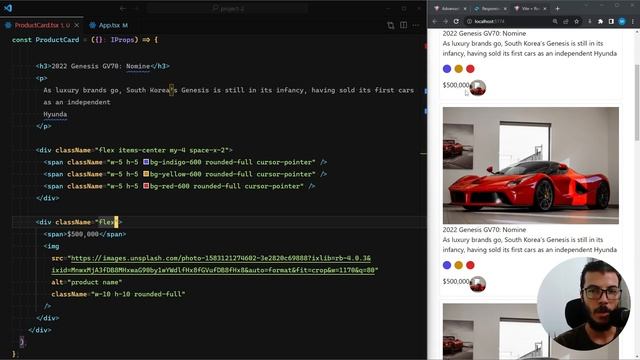Click the fully visible red Ferrari product image
This screenshot has height=360, width=640.
pos(531,165)
